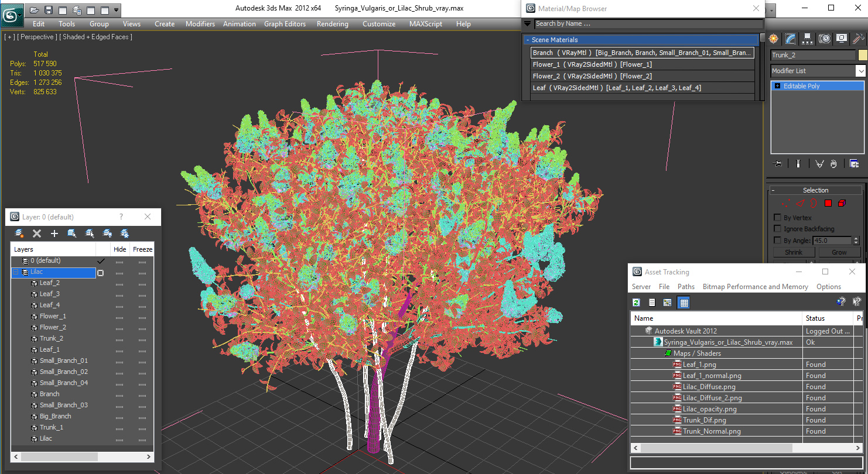Toggle Lilac layer current checkbox
The height and width of the screenshot is (474, 868).
101,273
